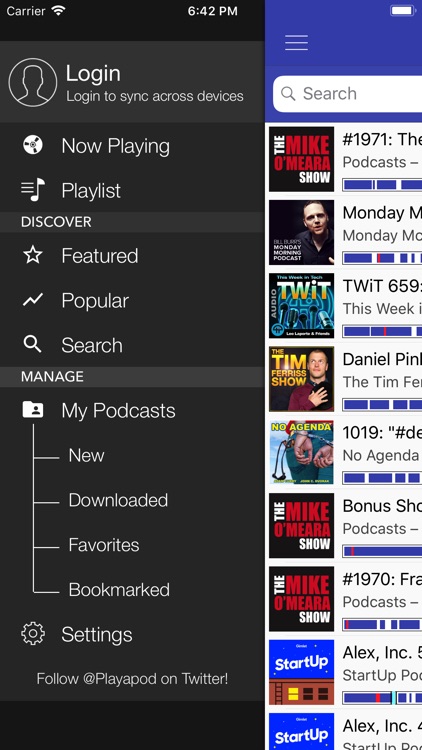Select 'The Tim Fer' podcast subtitle
422x750 pixels.
(x=382, y=382)
